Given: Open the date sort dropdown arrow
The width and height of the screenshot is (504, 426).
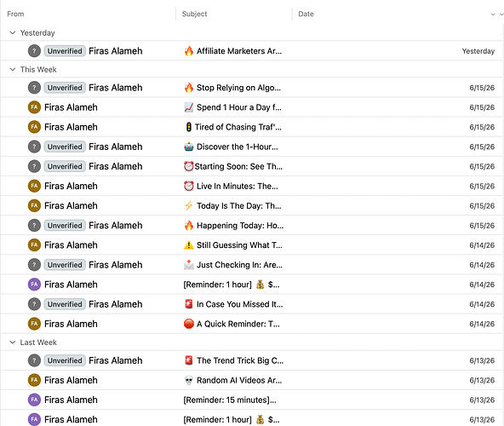Looking at the screenshot, I should [x=493, y=14].
